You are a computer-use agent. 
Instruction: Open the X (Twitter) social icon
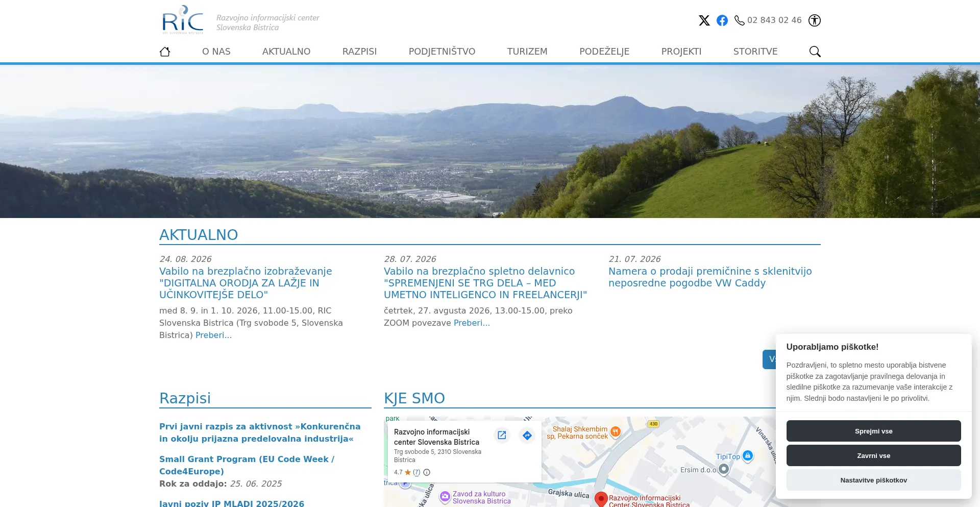pos(704,20)
